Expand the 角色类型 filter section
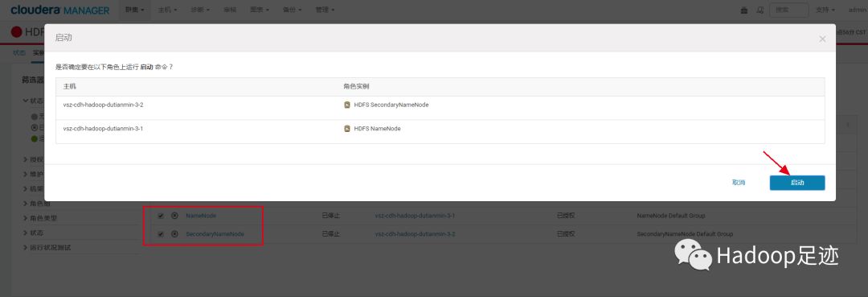This screenshot has width=868, height=297. click(39, 218)
